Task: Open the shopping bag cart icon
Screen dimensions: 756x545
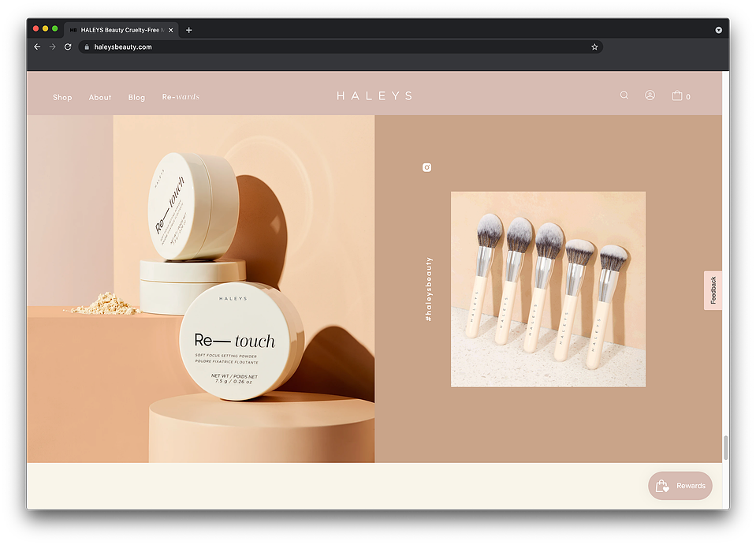Action: tap(677, 95)
